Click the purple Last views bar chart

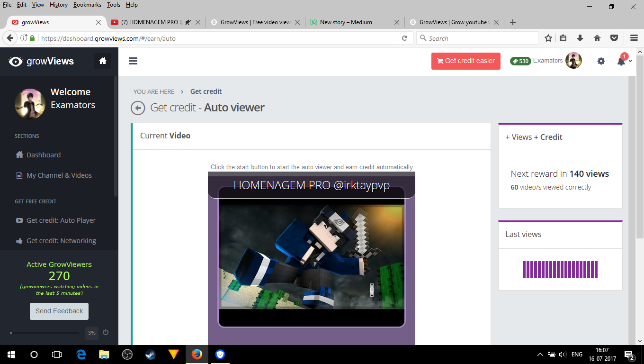coord(560,269)
